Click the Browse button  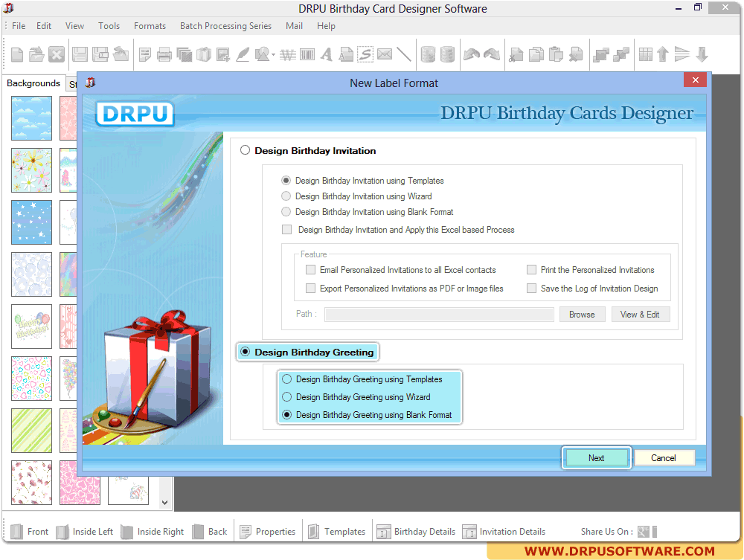582,315
